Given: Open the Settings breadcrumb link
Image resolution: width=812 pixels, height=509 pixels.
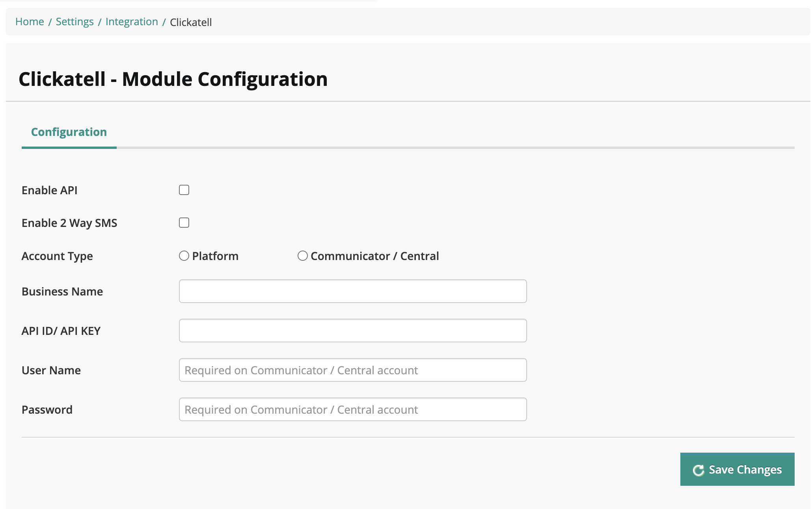Looking at the screenshot, I should 74,22.
